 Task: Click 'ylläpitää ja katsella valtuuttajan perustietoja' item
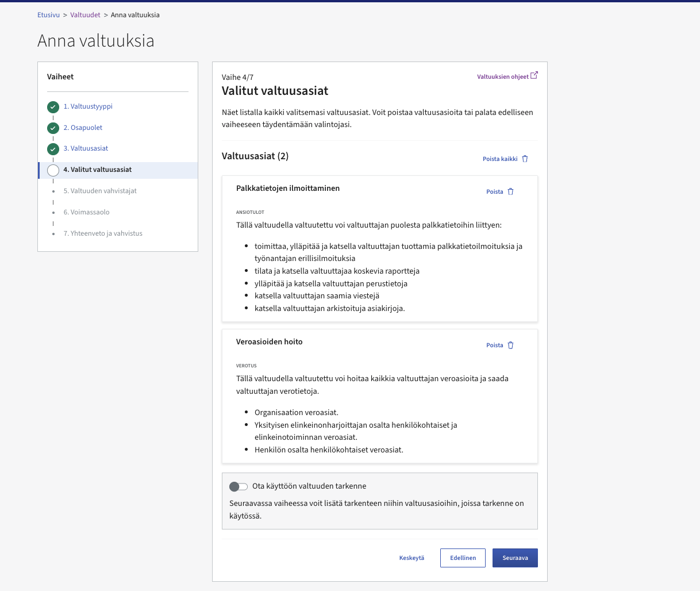[330, 283]
